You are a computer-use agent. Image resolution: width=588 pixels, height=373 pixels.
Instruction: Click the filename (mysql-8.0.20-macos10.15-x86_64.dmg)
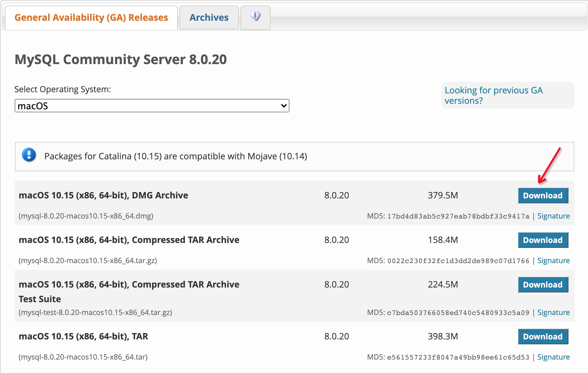click(86, 216)
